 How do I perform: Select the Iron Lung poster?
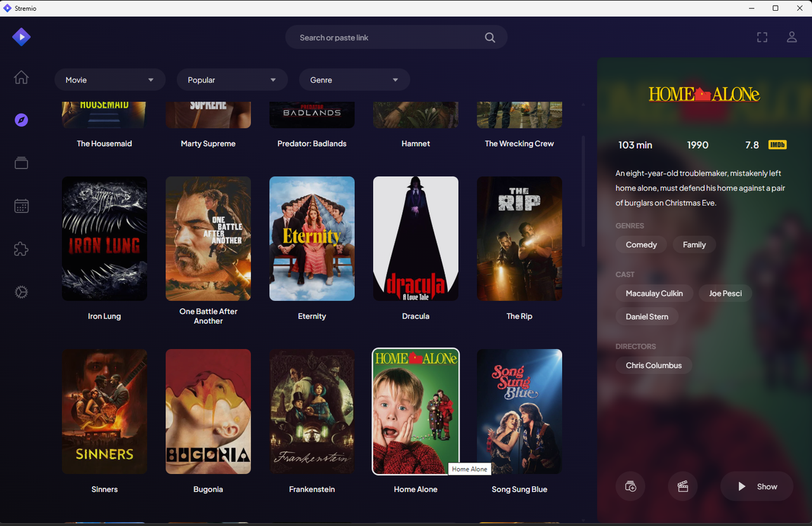(105, 239)
